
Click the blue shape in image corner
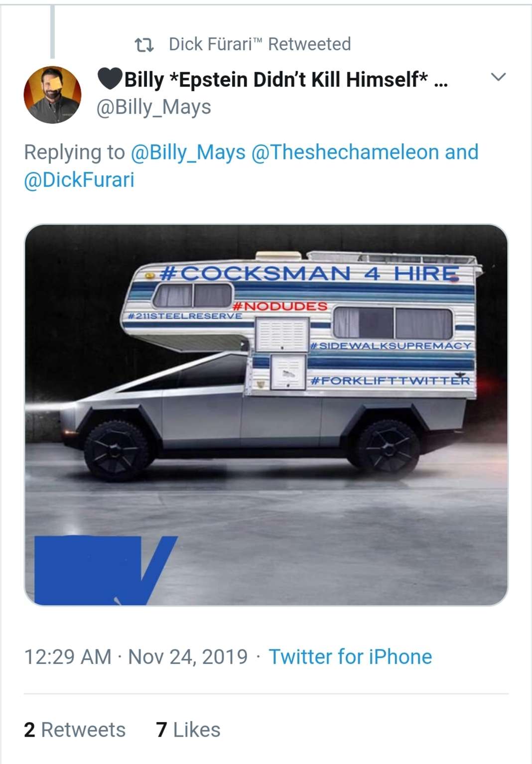[100, 570]
